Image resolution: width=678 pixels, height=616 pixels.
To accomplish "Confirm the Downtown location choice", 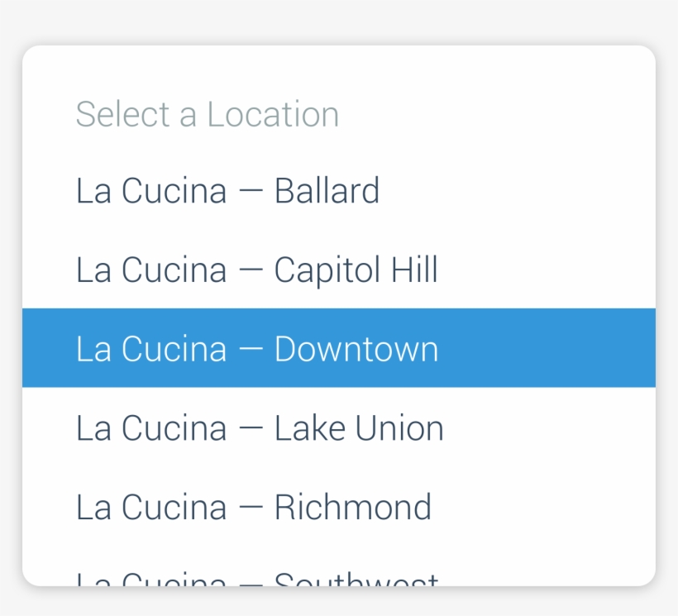I will tap(257, 349).
